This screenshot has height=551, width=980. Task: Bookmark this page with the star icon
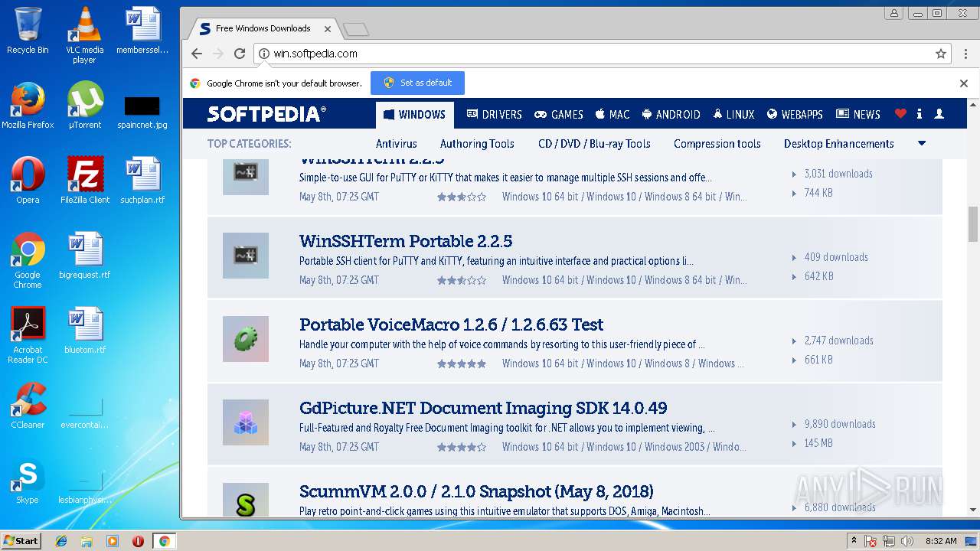(x=941, y=54)
